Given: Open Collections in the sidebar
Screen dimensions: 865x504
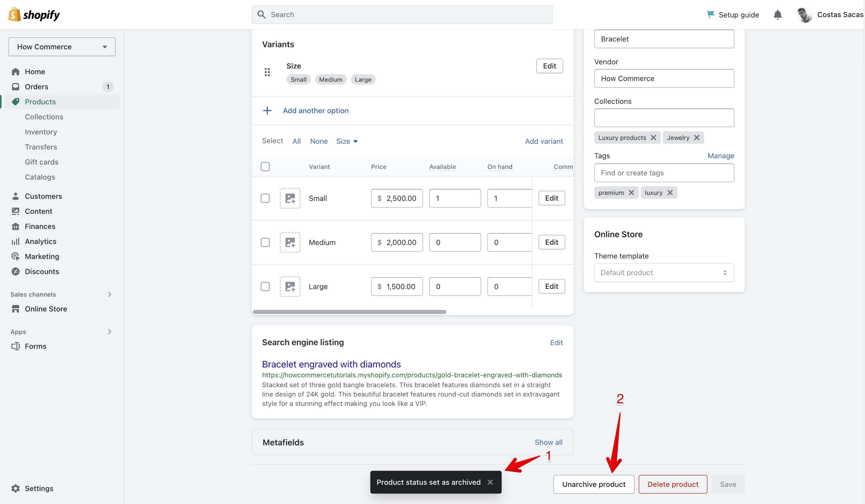Looking at the screenshot, I should (x=44, y=117).
